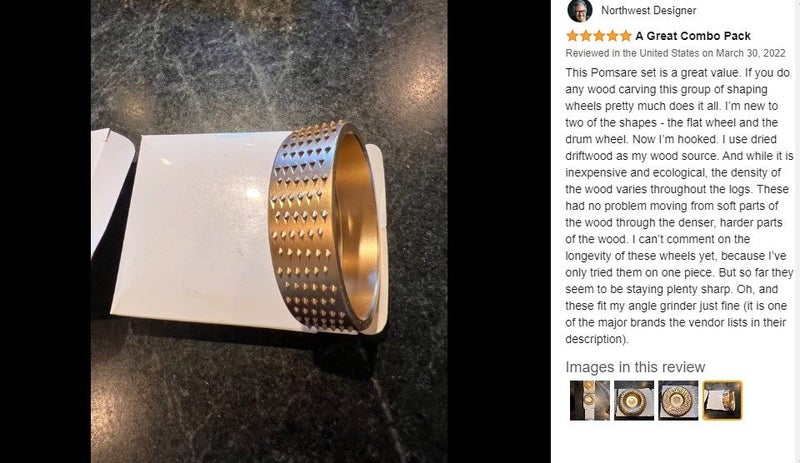Click the gold inner ring of drum wheel
Viewport: 800px width, 463px height.
point(356,225)
